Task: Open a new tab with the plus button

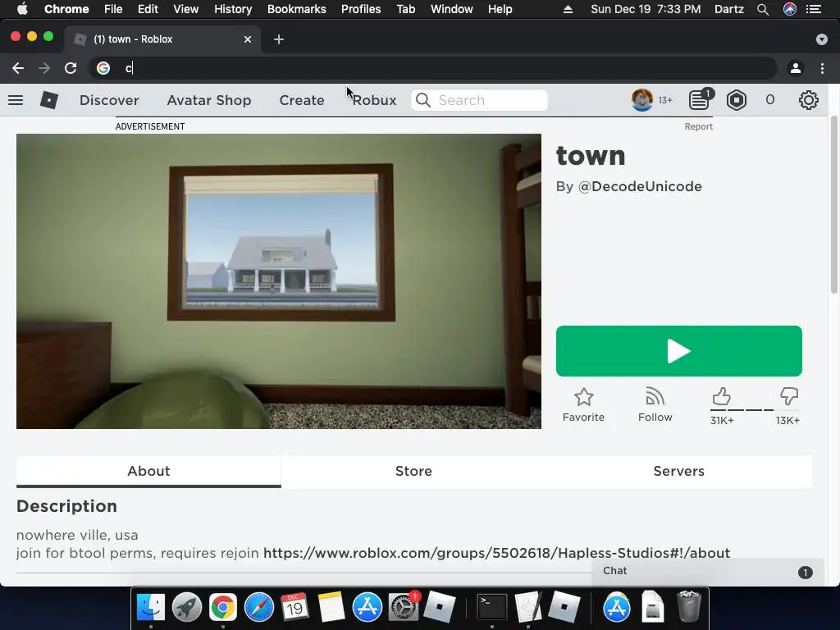Action: (x=279, y=39)
